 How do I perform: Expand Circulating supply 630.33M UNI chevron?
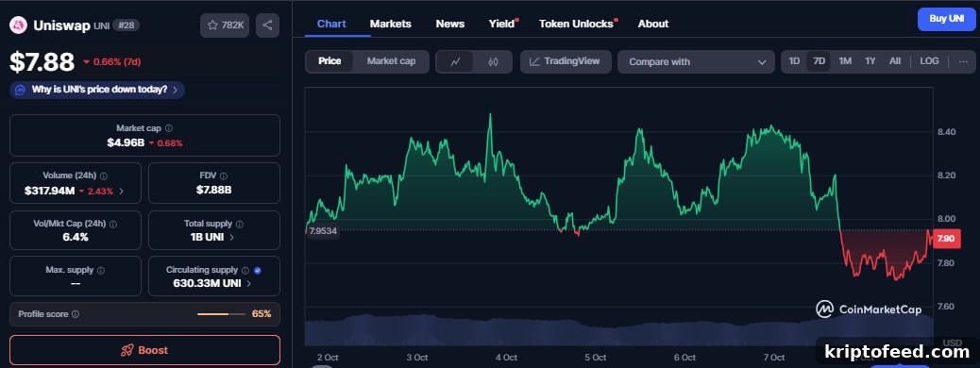tap(248, 284)
